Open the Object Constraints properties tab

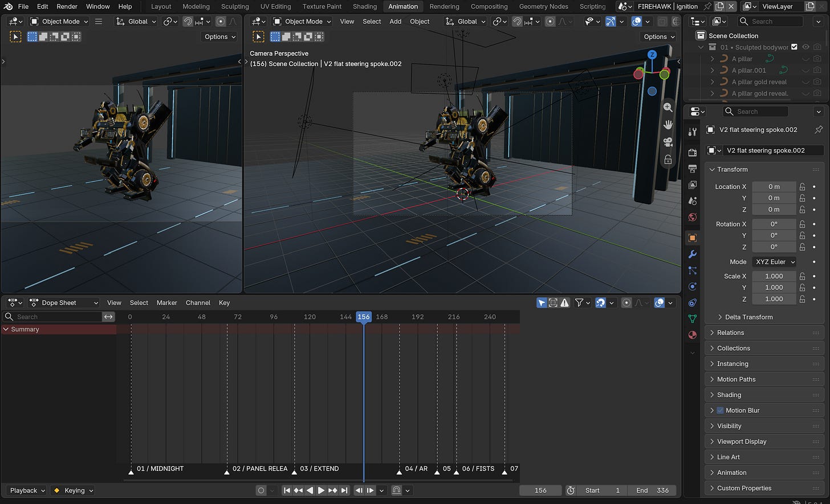point(693,302)
